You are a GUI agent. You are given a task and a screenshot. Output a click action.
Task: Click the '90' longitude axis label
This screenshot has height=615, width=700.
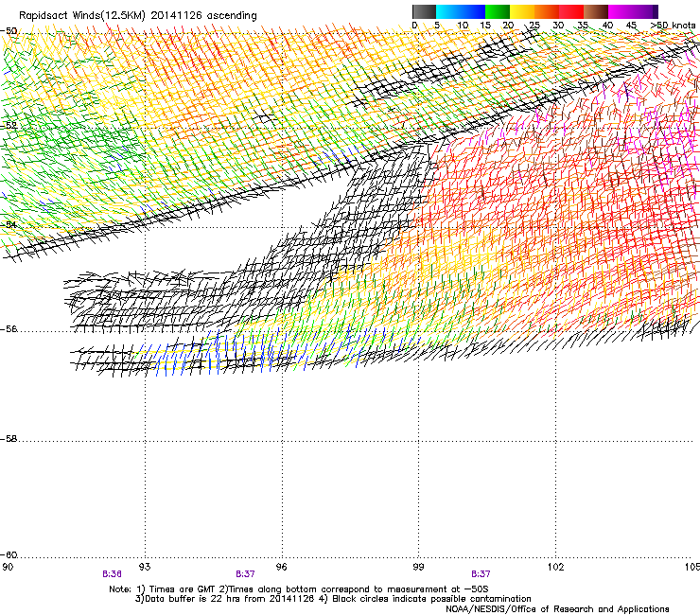click(8, 567)
